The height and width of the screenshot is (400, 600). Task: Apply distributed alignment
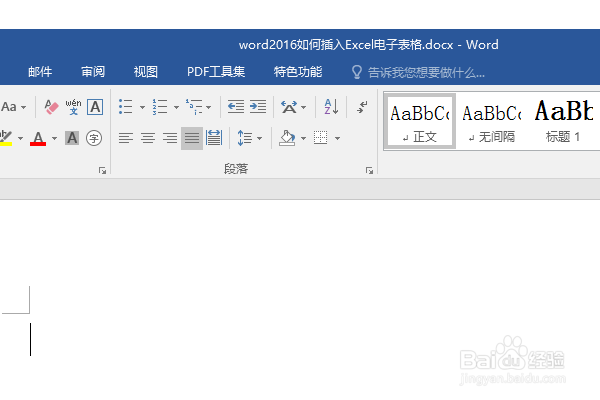click(214, 138)
